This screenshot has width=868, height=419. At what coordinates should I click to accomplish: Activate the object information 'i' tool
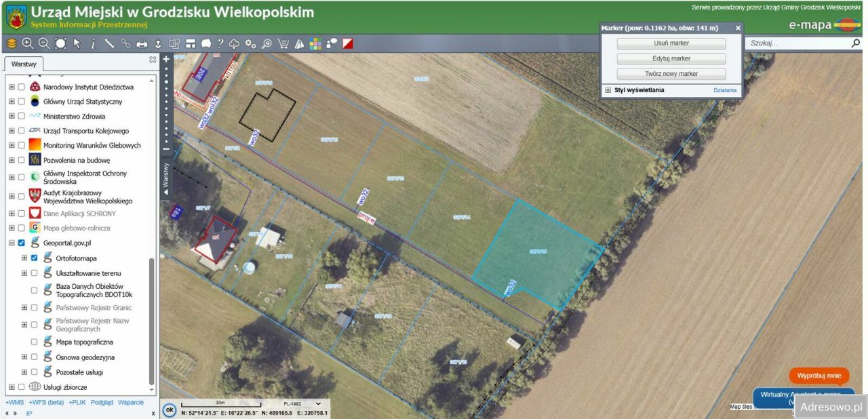(x=93, y=43)
